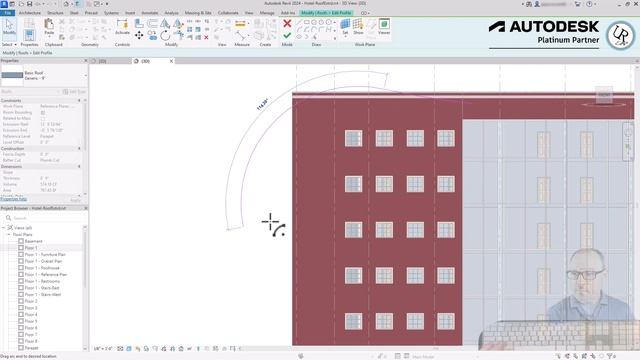Click the search magnifier in Project Browser
The width and height of the screenshot is (640, 360).
8,218
